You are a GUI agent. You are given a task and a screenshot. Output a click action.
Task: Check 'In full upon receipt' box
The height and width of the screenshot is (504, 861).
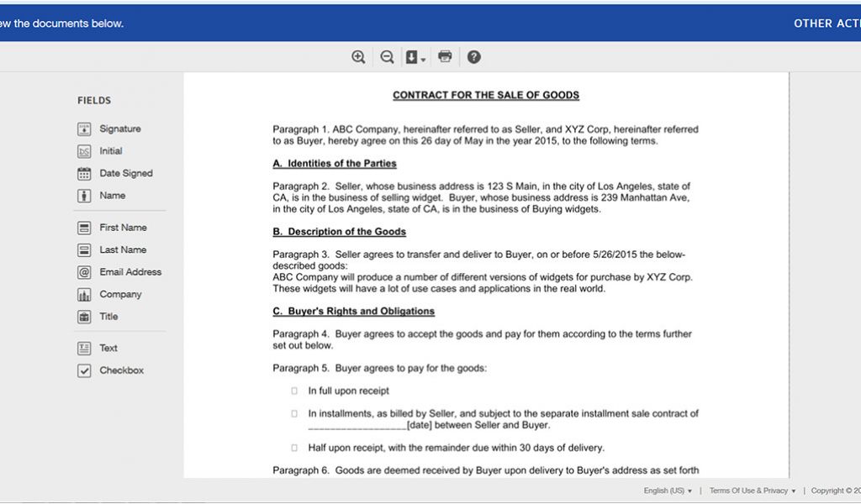coord(294,391)
